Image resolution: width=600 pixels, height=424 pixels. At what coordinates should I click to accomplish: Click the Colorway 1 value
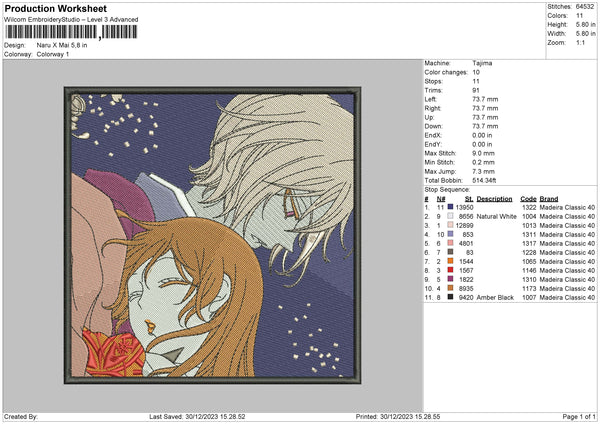click(53, 54)
